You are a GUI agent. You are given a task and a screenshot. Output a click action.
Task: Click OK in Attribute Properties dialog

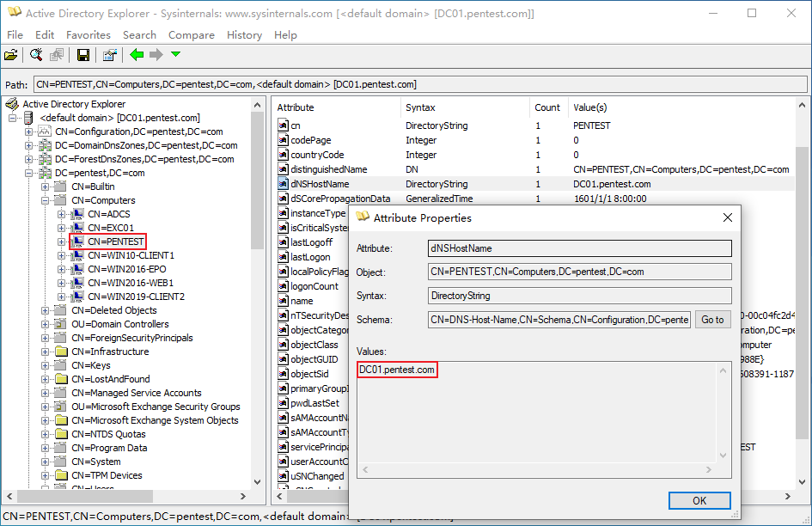[x=699, y=500]
